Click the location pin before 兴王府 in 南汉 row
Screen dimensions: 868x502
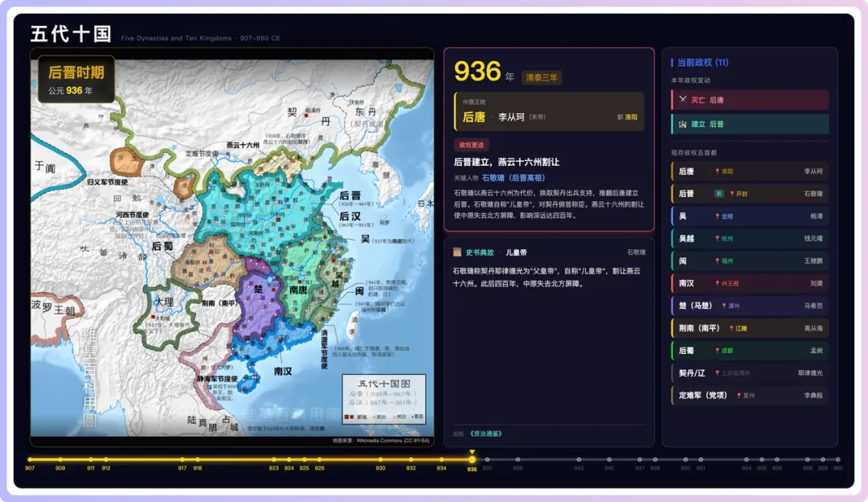(x=718, y=283)
